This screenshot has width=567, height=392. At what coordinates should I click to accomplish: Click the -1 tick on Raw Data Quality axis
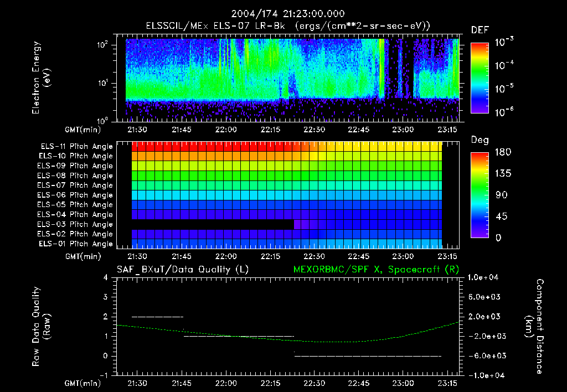coord(104,375)
